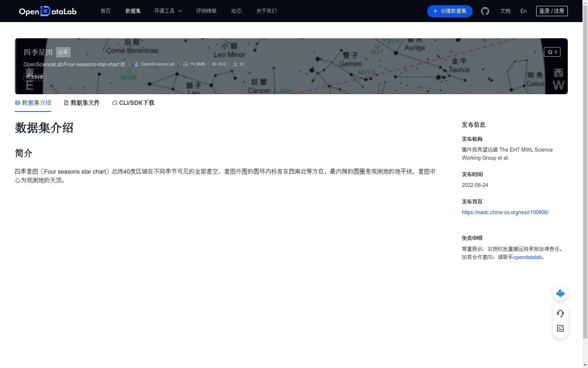Click the OpenScienceLab/Four-seasons-star-chart path text
The width and height of the screenshot is (588, 368).
click(x=71, y=64)
